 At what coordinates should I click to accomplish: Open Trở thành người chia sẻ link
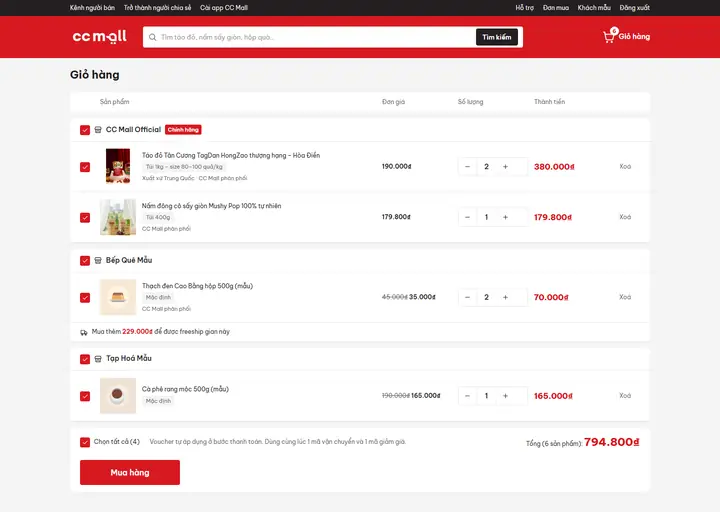click(x=158, y=8)
